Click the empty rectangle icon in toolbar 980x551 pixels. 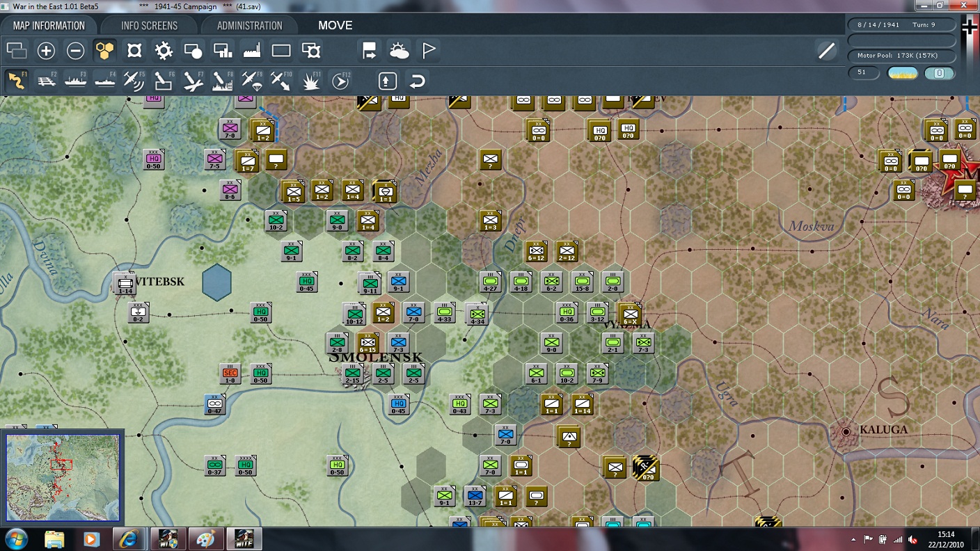tap(281, 51)
